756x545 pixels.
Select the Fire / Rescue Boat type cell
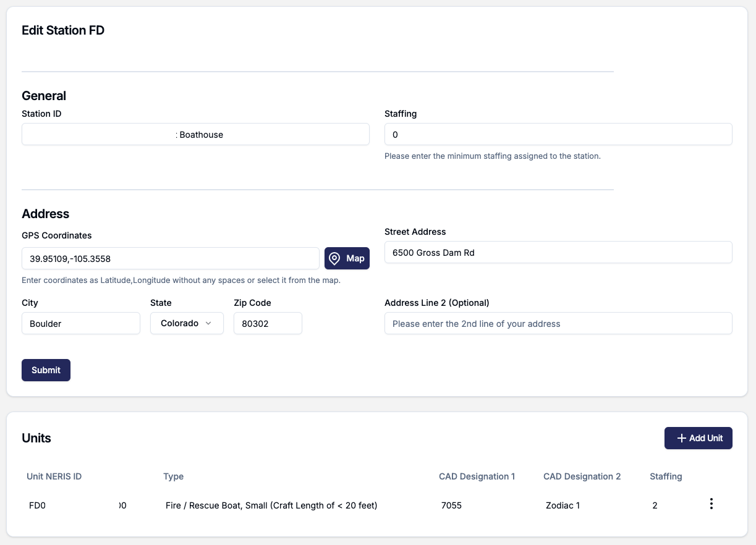(x=271, y=505)
